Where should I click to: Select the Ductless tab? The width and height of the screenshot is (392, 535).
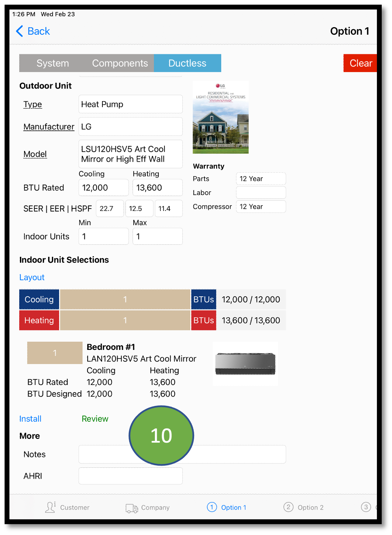point(188,63)
